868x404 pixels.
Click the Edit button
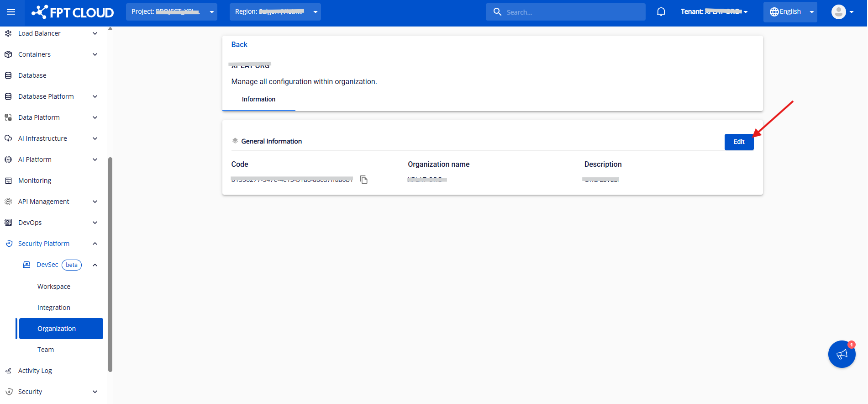(739, 142)
